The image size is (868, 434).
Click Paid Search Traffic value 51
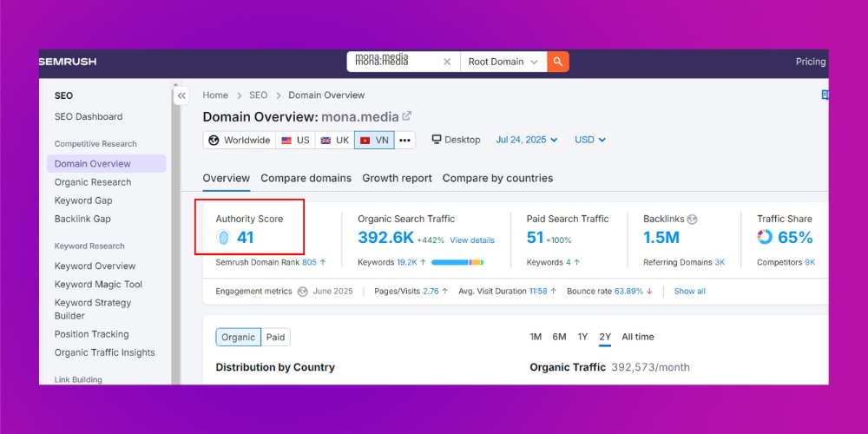coord(535,238)
